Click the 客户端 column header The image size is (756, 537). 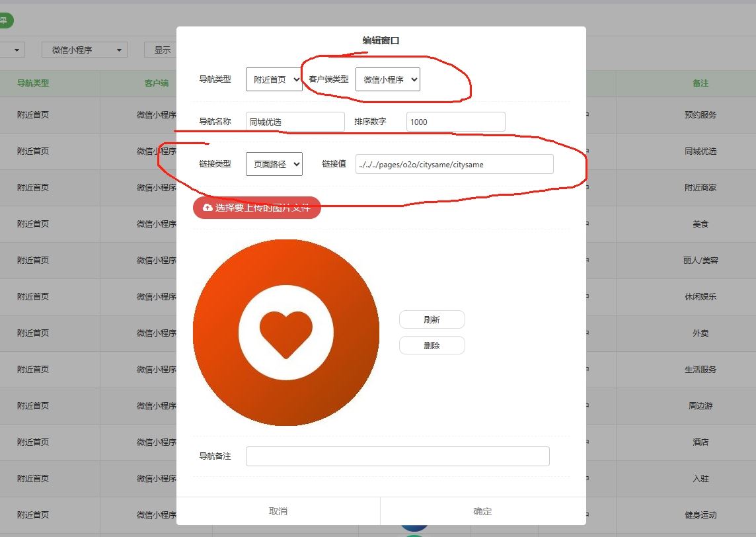point(156,83)
